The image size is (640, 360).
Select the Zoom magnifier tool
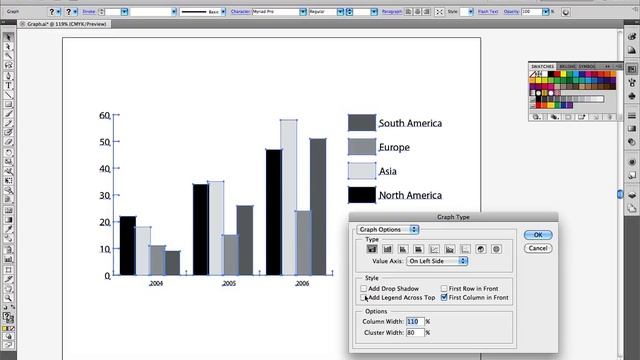coord(8,298)
